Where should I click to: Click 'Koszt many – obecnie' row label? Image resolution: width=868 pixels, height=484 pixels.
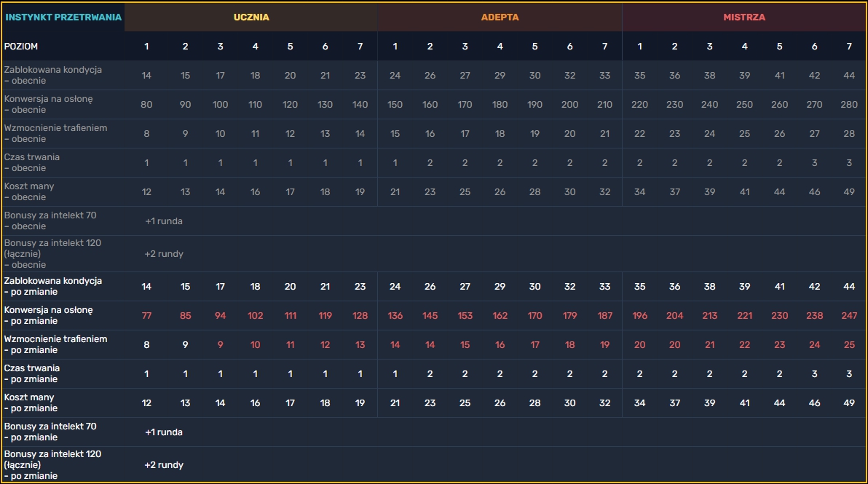[29, 191]
